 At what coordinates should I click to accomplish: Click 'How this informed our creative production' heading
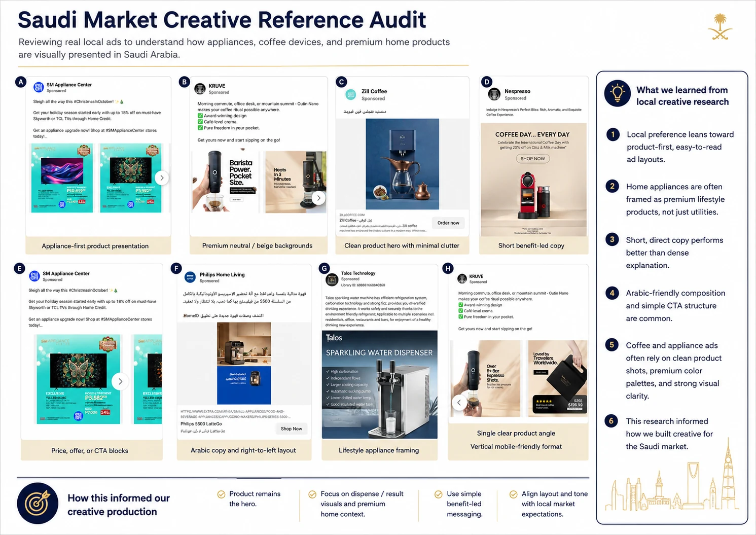point(119,505)
